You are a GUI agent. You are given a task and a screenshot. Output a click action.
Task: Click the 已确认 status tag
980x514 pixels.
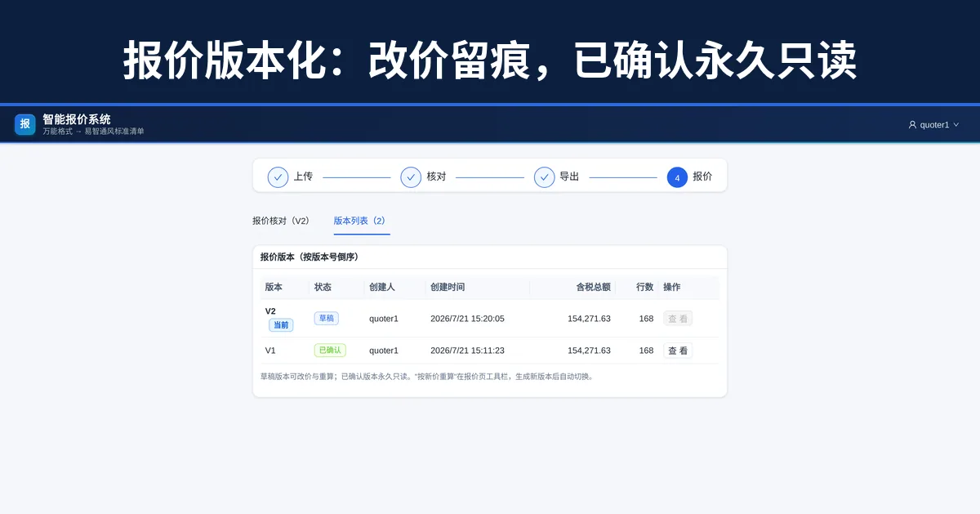(330, 351)
